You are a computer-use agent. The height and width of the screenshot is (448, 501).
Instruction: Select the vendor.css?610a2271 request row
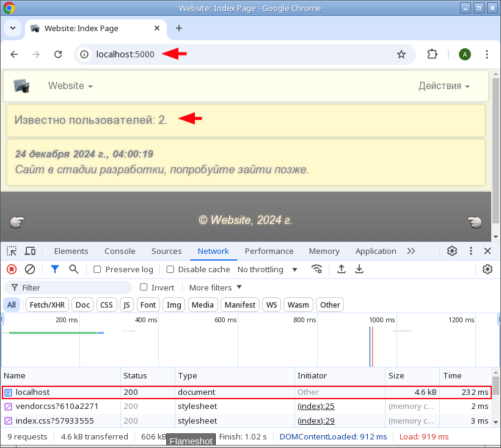[x=246, y=406]
